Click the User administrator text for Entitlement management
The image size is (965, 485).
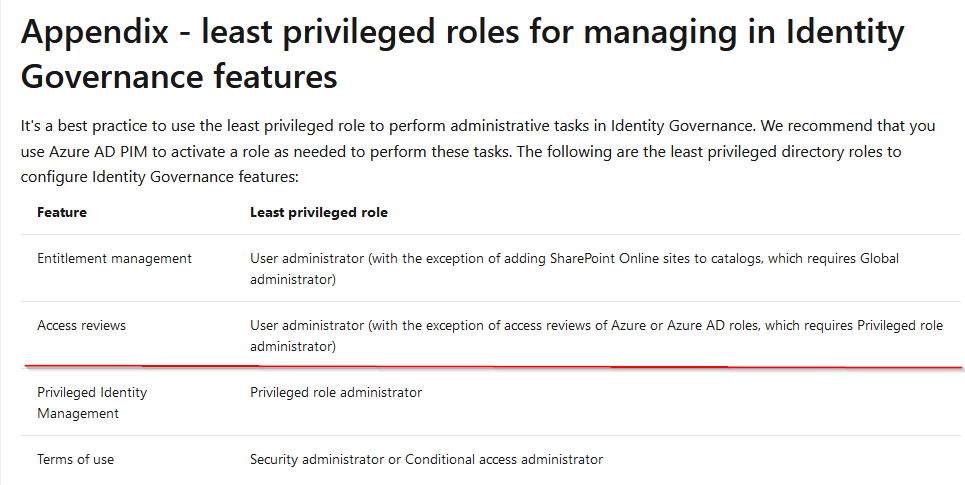pyautogui.click(x=307, y=259)
